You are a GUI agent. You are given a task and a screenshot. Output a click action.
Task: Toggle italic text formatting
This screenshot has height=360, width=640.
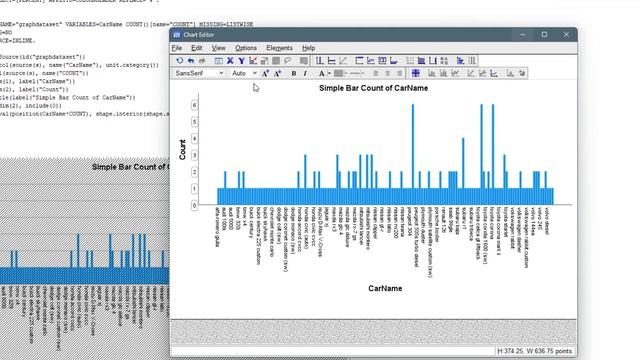click(305, 73)
